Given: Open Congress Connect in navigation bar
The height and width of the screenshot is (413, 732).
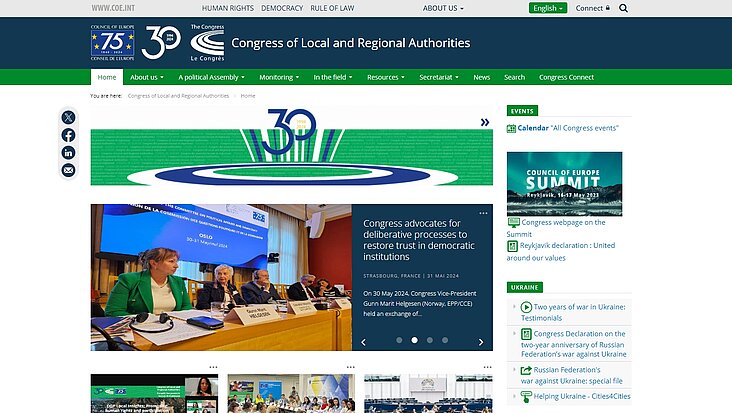Looking at the screenshot, I should click(x=566, y=77).
